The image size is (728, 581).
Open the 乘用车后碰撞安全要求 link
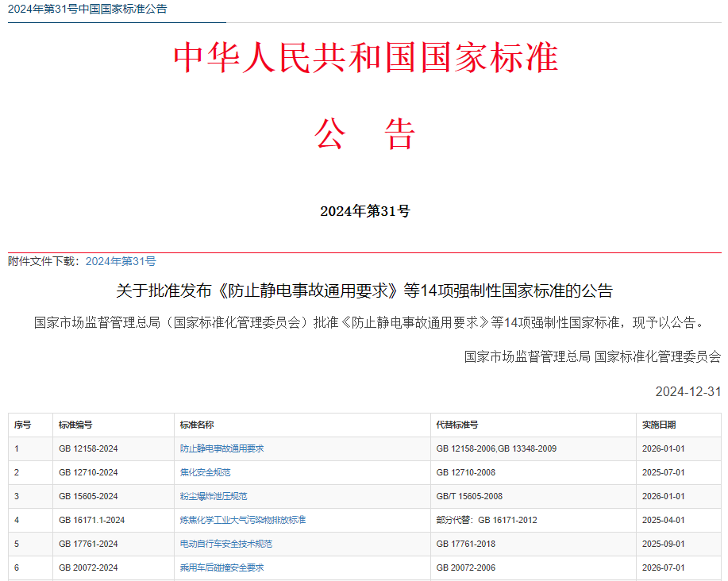[222, 568]
